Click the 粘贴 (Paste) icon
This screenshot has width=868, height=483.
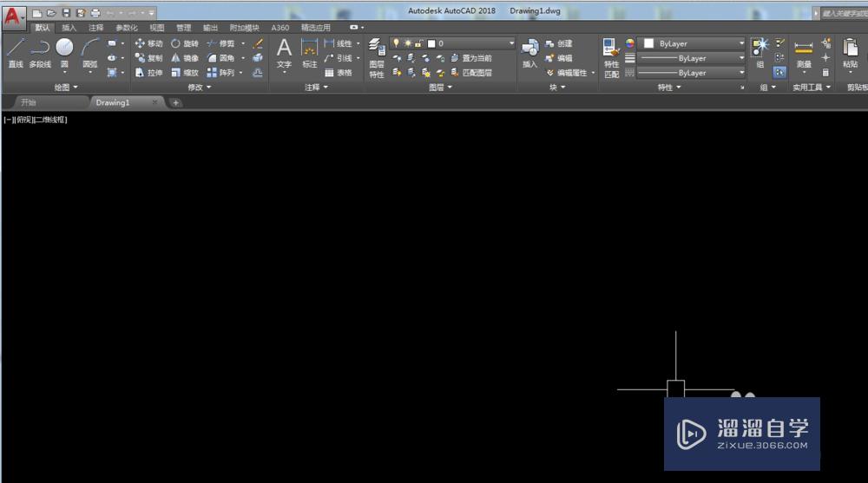tap(851, 54)
